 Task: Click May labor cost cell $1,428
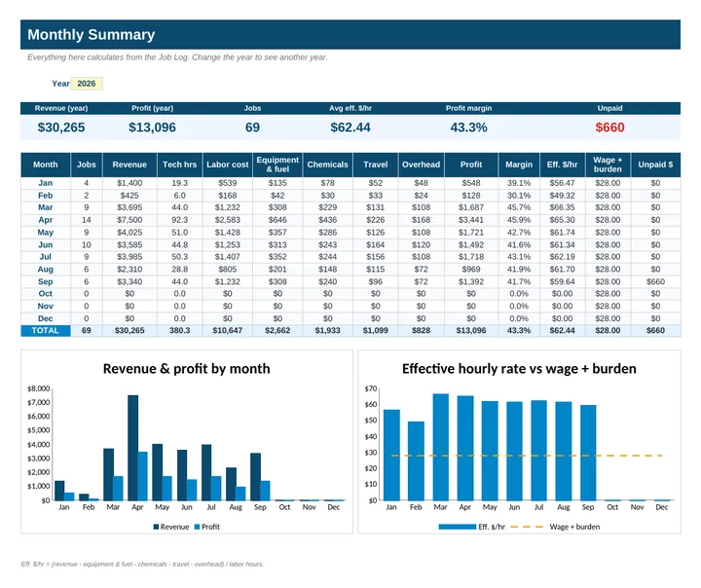point(227,233)
